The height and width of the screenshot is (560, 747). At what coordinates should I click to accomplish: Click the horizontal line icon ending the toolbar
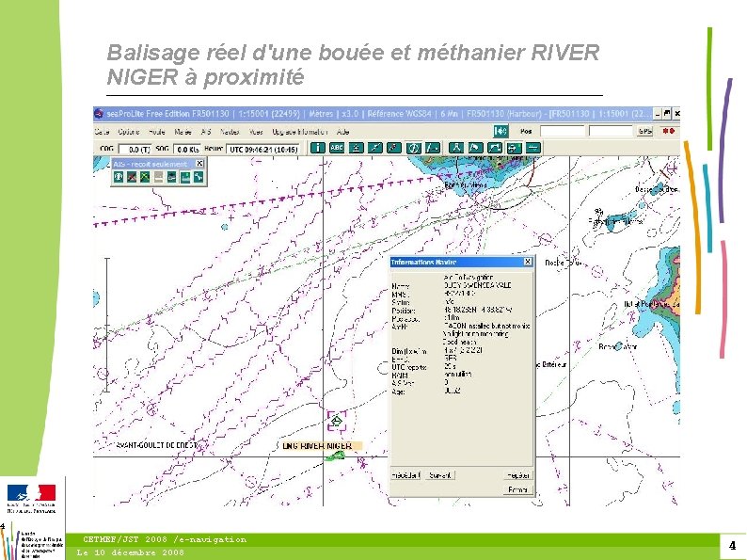click(x=533, y=148)
